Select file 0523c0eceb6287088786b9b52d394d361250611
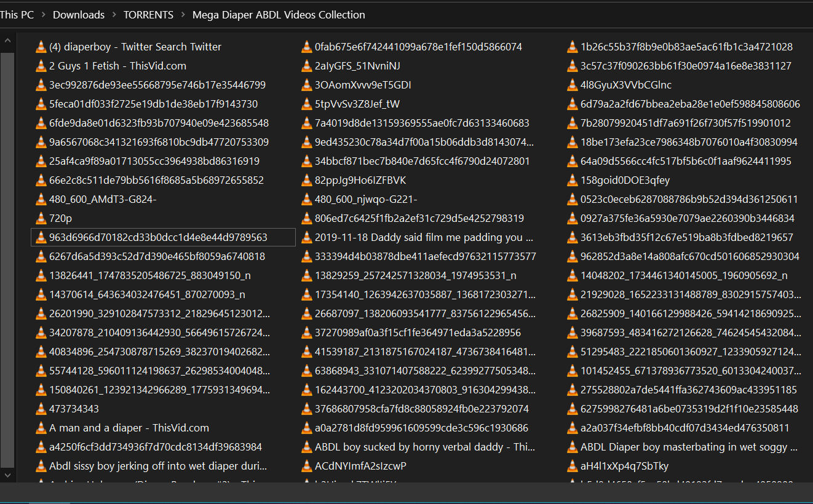The width and height of the screenshot is (813, 504). (689, 199)
